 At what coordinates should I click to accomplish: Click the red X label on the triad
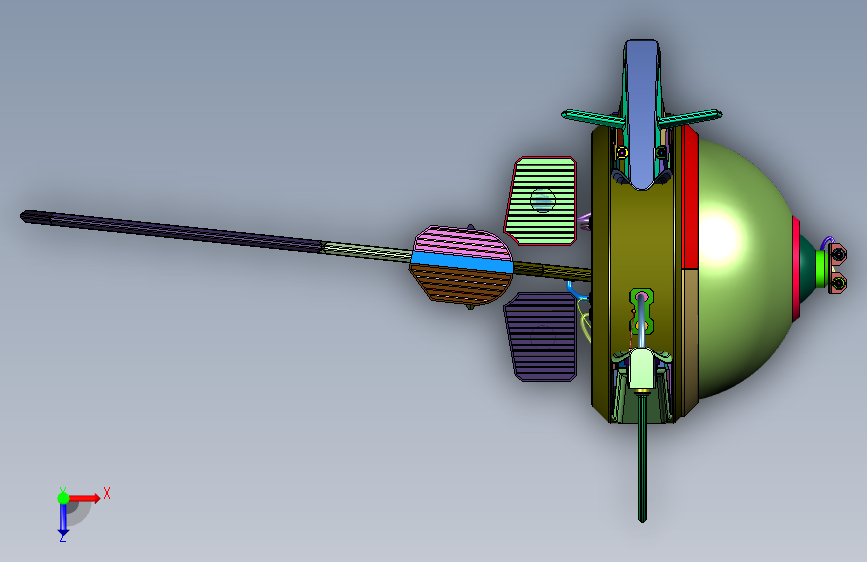(x=107, y=493)
